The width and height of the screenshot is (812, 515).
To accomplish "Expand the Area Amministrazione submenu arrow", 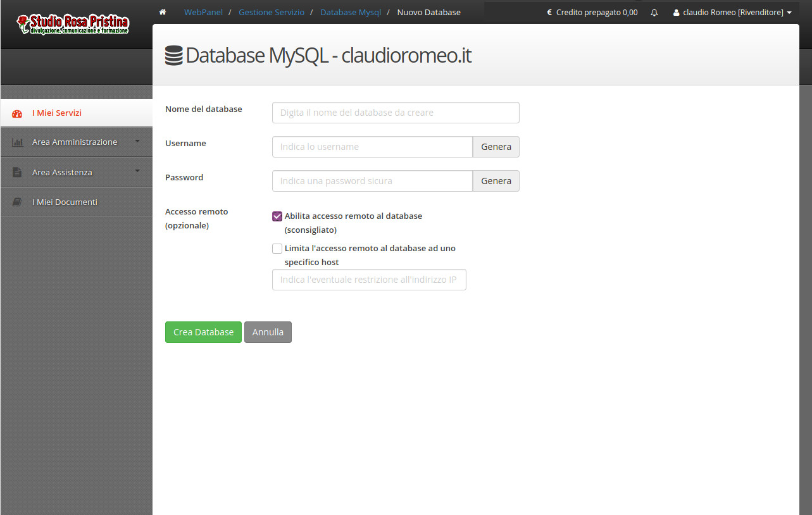I will pyautogui.click(x=137, y=142).
